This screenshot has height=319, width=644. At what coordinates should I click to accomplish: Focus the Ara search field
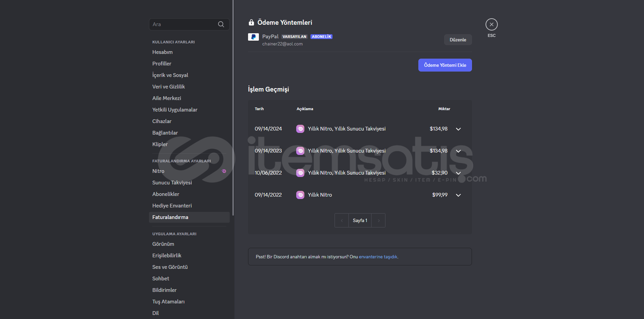point(183,24)
